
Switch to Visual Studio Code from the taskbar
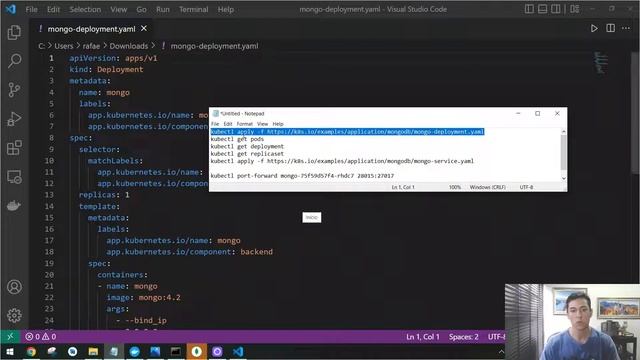238,351
